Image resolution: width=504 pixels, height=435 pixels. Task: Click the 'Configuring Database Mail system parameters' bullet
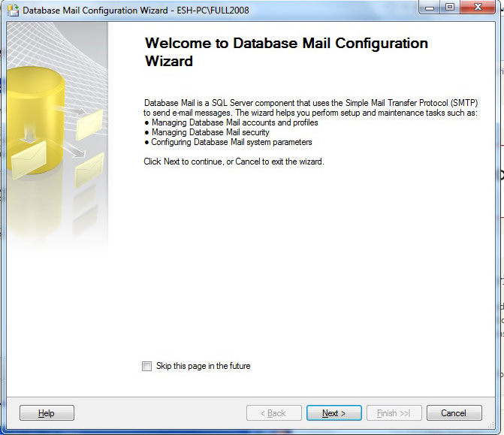pyautogui.click(x=230, y=142)
